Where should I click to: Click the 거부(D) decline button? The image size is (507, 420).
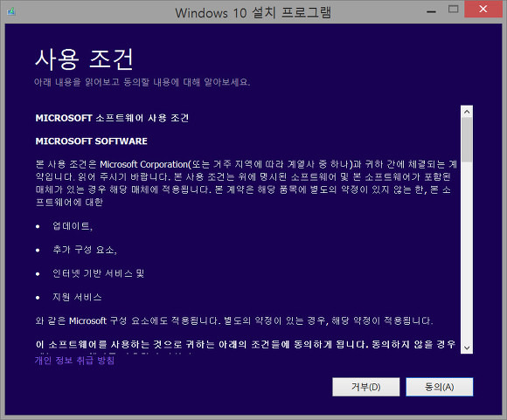(365, 387)
